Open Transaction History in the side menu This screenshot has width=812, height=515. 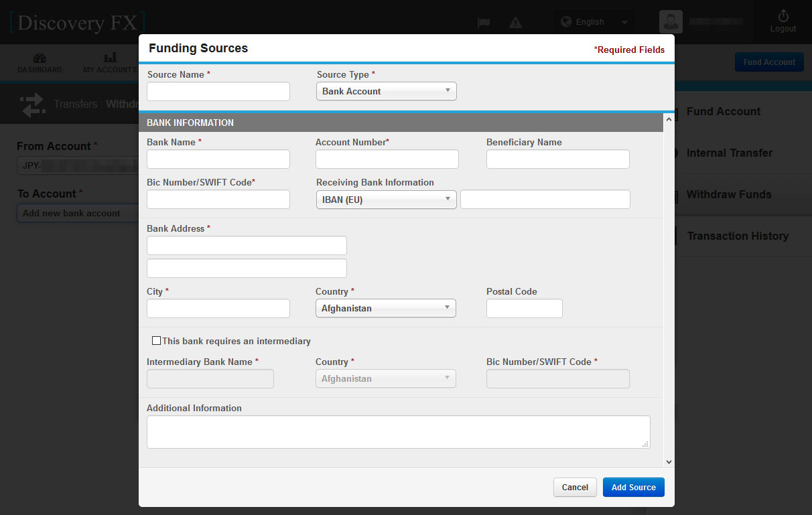[737, 236]
